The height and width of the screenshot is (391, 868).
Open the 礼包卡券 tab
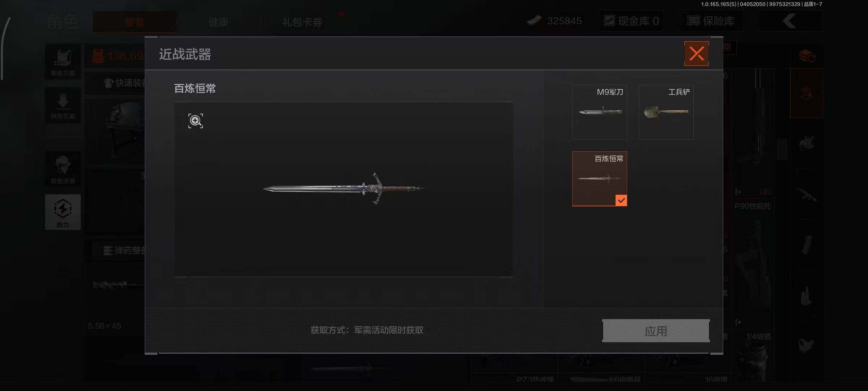click(302, 22)
